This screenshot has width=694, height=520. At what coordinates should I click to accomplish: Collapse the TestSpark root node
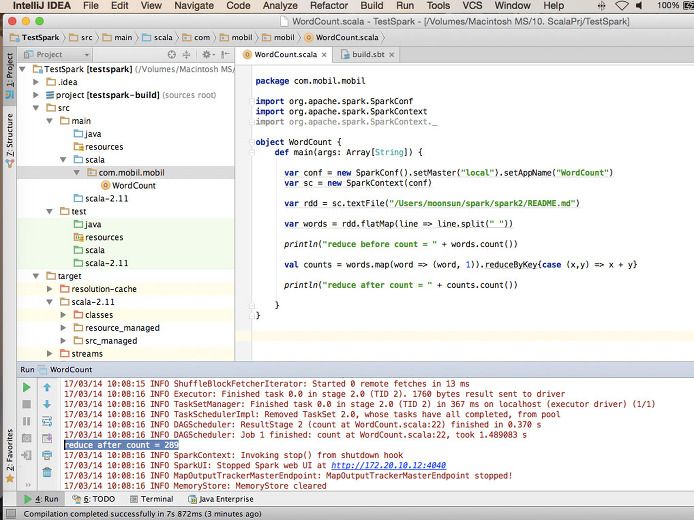click(x=23, y=69)
